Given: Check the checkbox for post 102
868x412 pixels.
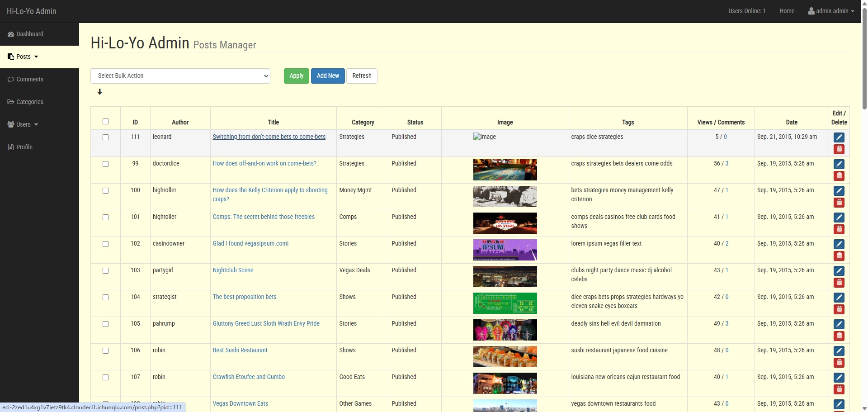Looking at the screenshot, I should coord(105,244).
